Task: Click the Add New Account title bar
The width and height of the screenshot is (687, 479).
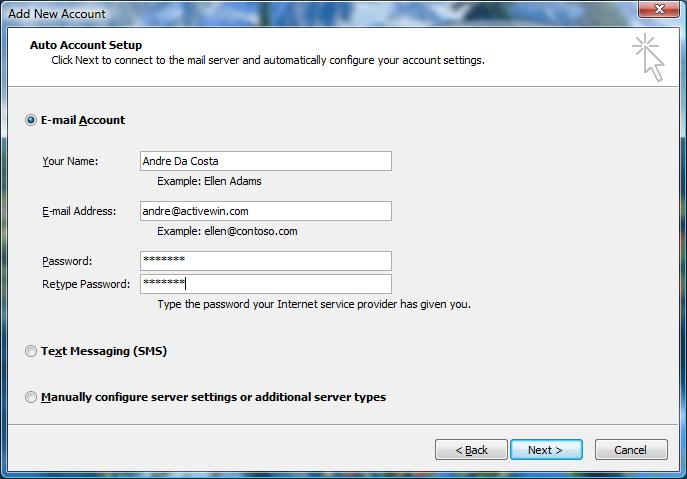Action: tap(307, 13)
